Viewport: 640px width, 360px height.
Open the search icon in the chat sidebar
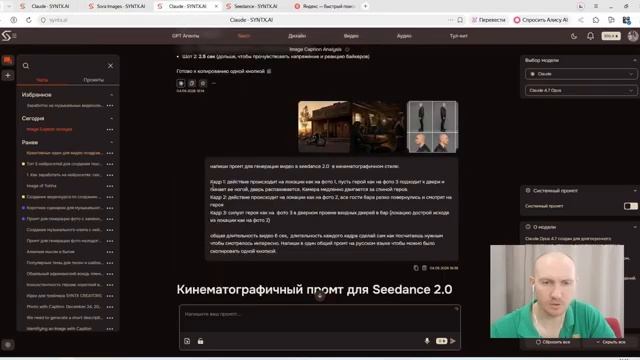click(26, 66)
